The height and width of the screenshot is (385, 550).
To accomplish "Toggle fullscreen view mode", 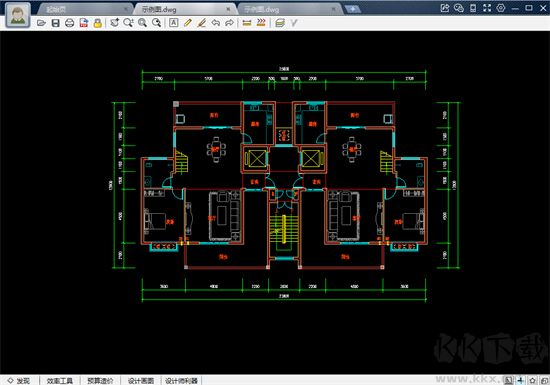I will (487, 8).
